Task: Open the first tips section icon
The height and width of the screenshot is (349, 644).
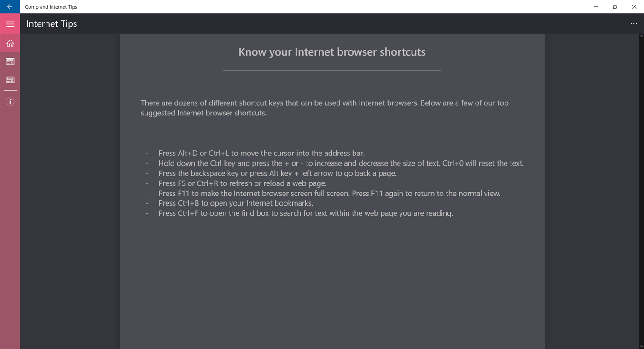Action: [10, 61]
